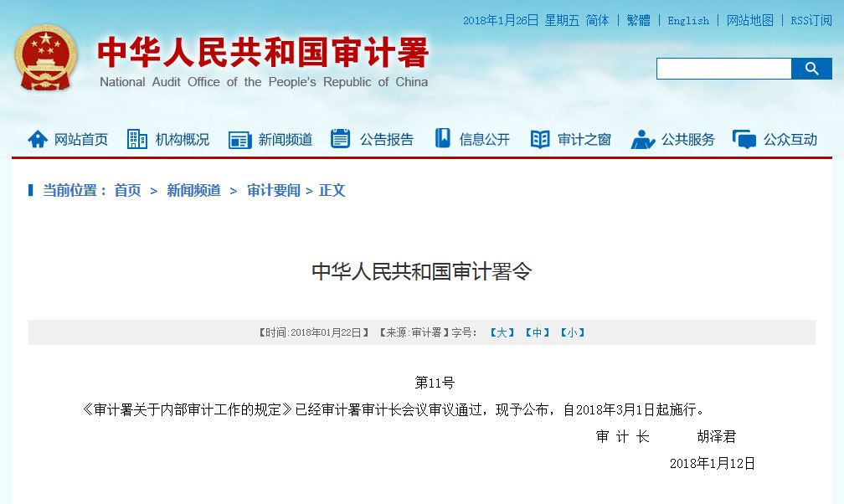Image resolution: width=844 pixels, height=504 pixels.
Task: Click the people icon beside 公共服务
Action: (642, 140)
